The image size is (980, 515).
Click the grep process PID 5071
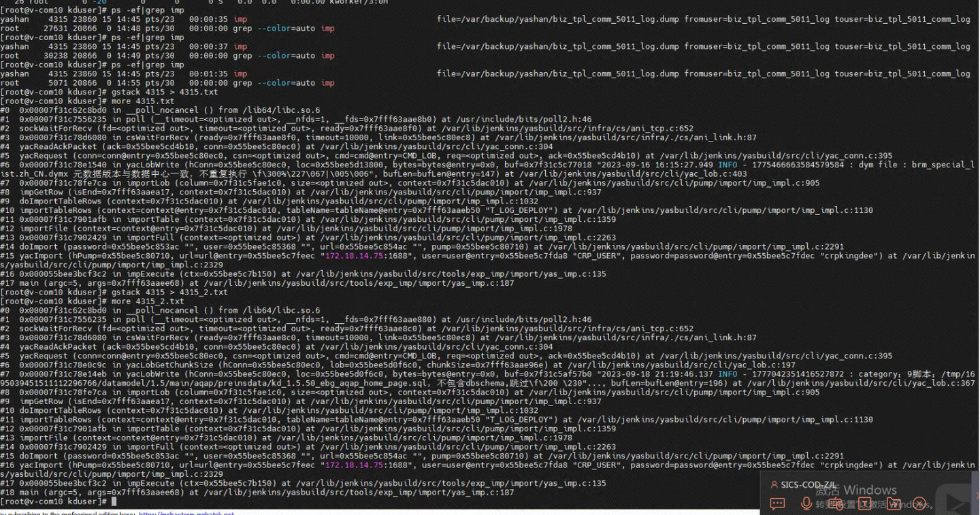point(57,83)
